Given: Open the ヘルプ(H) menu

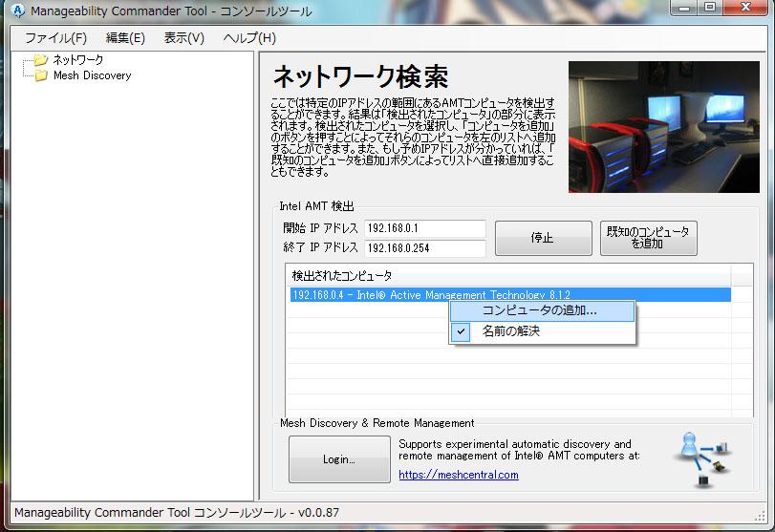Looking at the screenshot, I should click(249, 38).
